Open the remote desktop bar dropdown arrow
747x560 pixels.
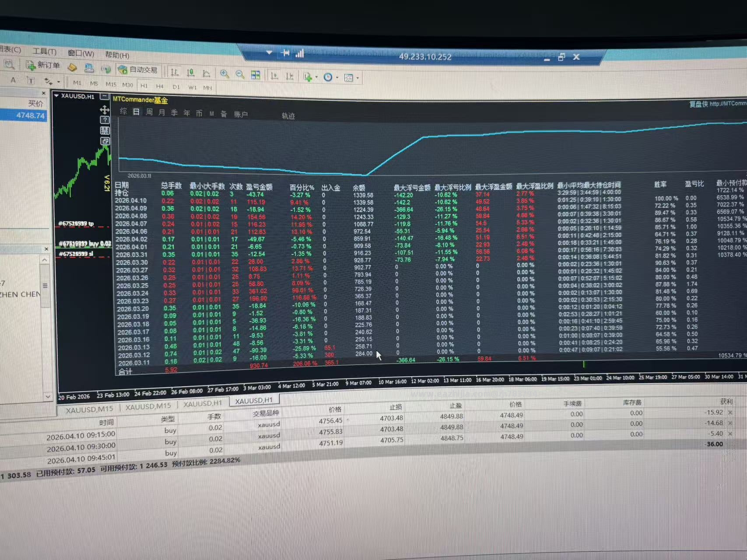(269, 52)
